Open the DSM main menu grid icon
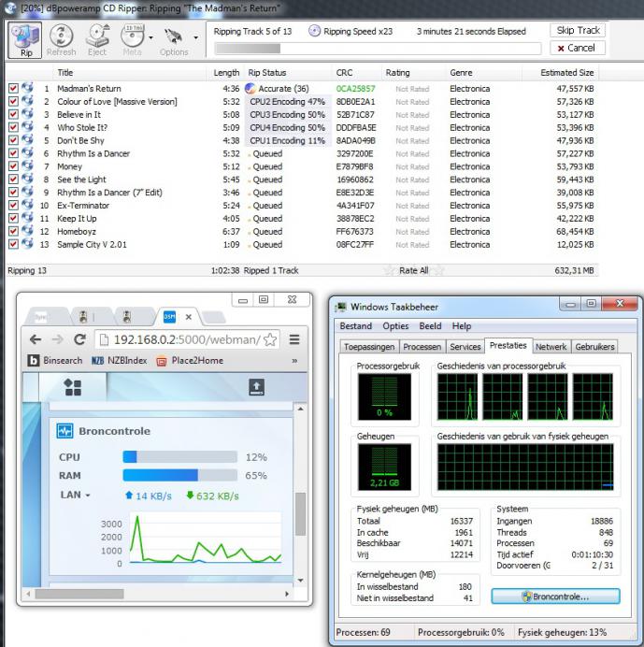 (x=72, y=387)
